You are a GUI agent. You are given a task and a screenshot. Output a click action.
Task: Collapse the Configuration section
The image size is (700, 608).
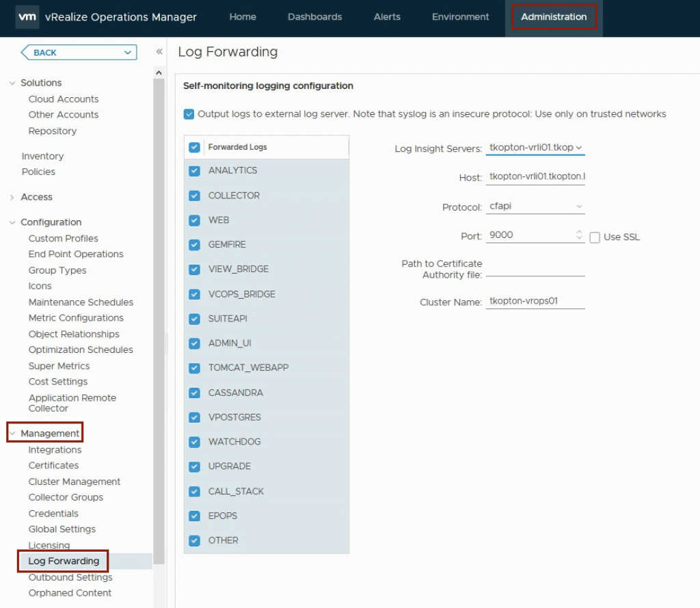(x=12, y=222)
